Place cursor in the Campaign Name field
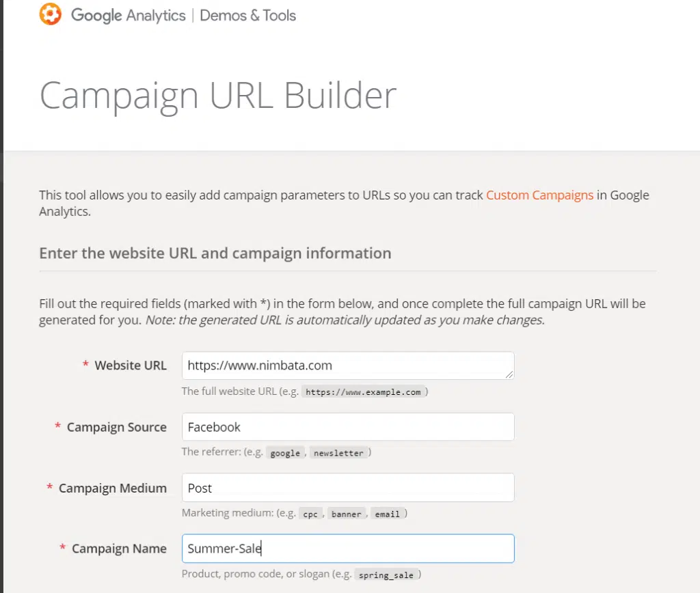Image resolution: width=700 pixels, height=593 pixels. pos(347,548)
